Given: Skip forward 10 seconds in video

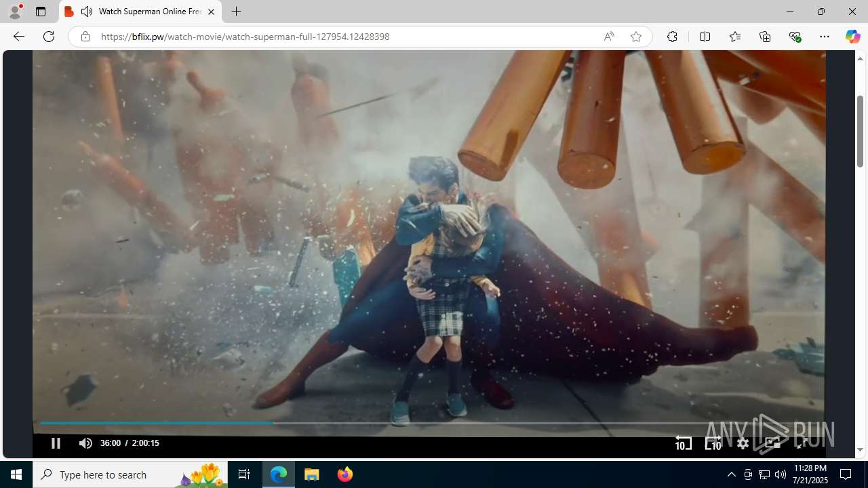Looking at the screenshot, I should 713,443.
